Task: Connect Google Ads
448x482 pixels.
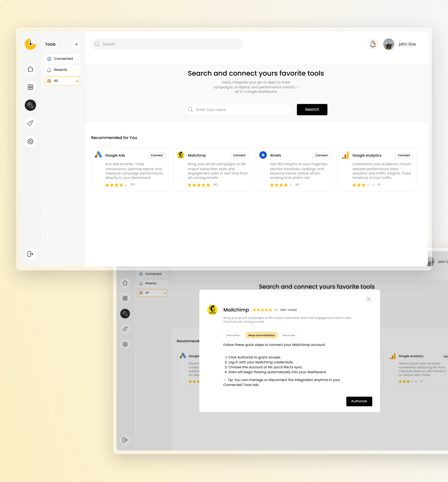Action: click(157, 155)
